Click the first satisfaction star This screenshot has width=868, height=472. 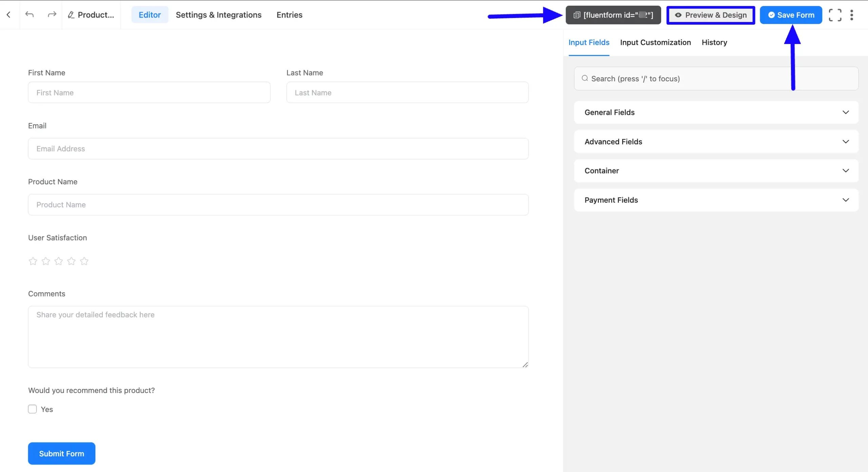click(33, 261)
